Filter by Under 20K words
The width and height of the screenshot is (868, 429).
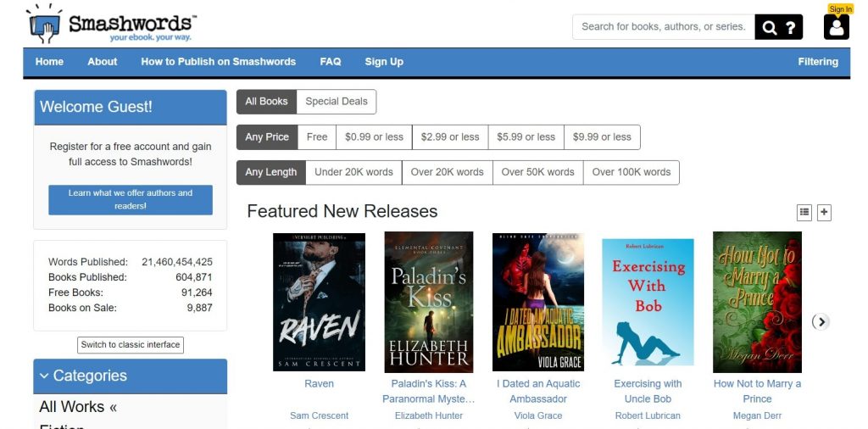tap(353, 173)
